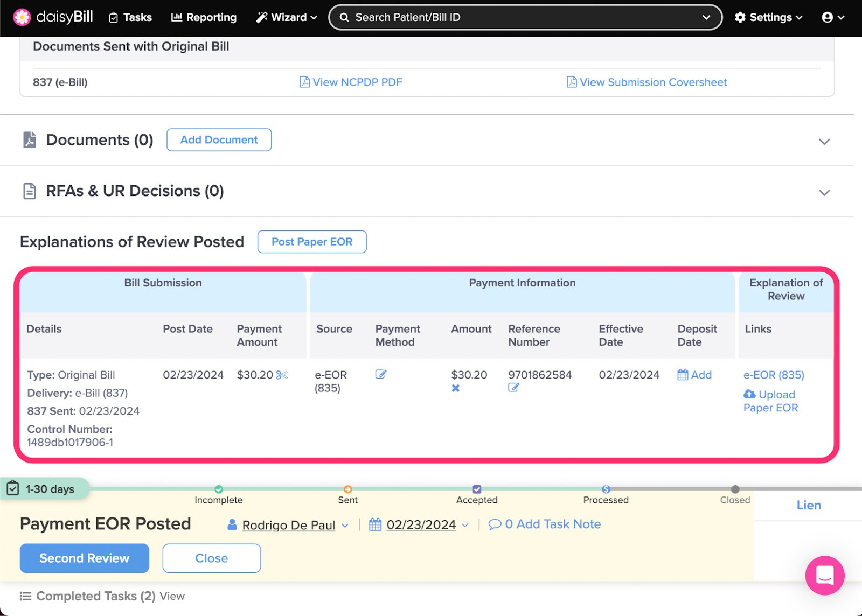Click the scissors icon next to payment amount

282,375
